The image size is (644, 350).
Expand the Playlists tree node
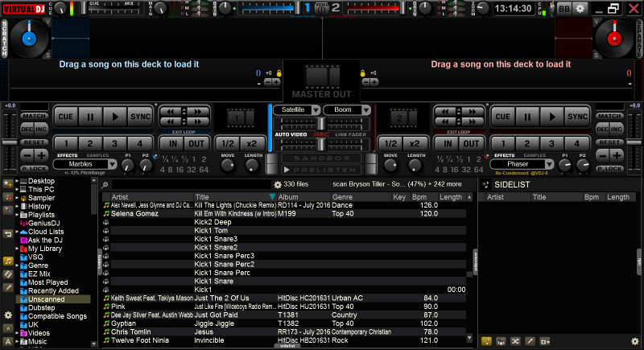[17, 215]
